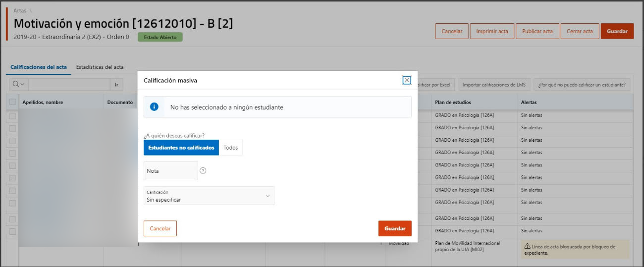Screen dimensions: 644x267
Task: Sort by Apellidos, nombre column header
Action: tap(43, 103)
